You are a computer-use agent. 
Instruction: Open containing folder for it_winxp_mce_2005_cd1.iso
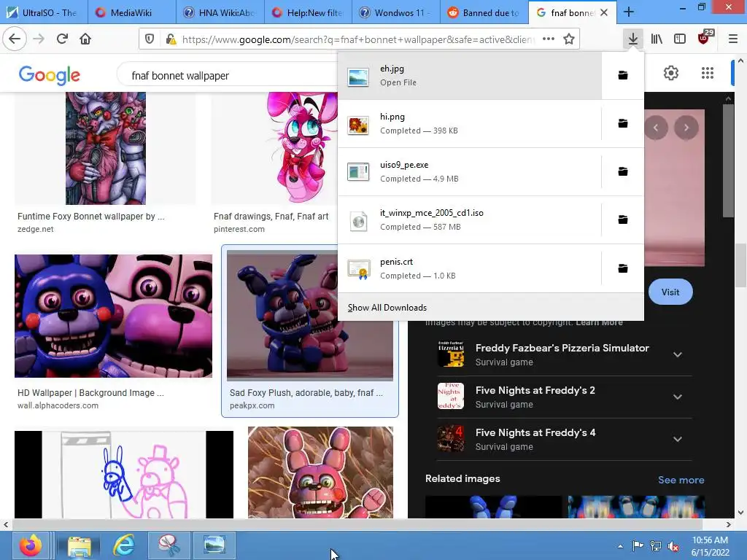tap(623, 219)
